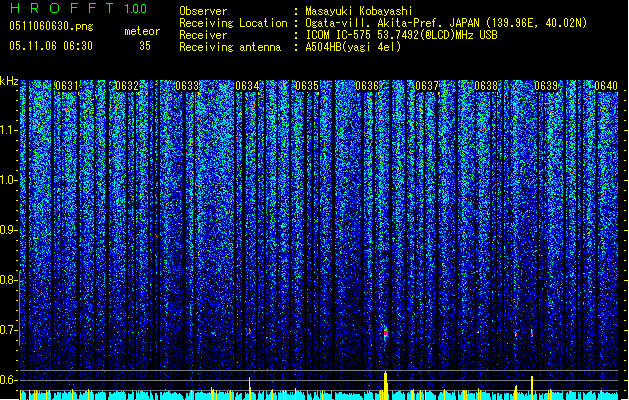
Task: Click the 0635 time marker
Action: pos(307,86)
